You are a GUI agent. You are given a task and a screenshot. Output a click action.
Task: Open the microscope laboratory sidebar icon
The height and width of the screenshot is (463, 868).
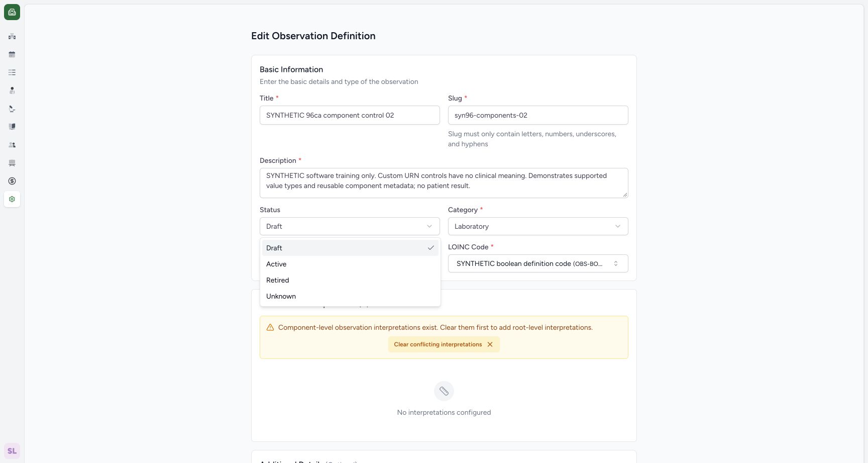[12, 109]
